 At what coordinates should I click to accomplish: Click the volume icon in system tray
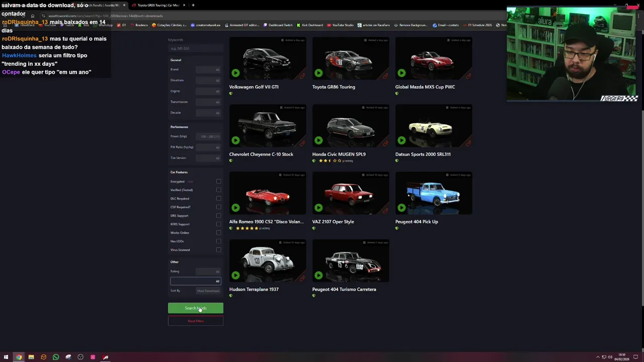point(610,357)
